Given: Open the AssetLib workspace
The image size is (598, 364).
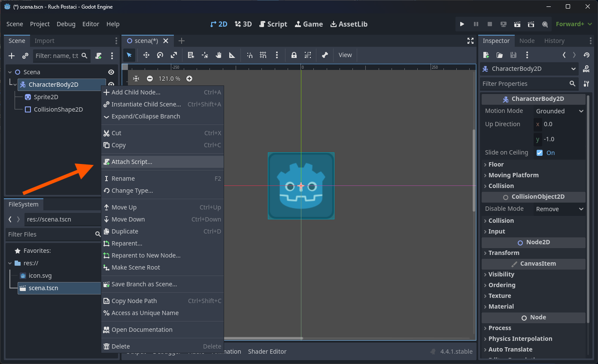Looking at the screenshot, I should pyautogui.click(x=349, y=24).
